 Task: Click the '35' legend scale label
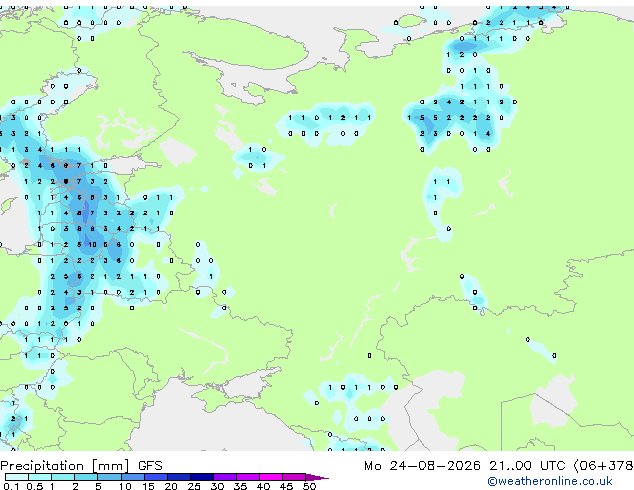coord(240,486)
